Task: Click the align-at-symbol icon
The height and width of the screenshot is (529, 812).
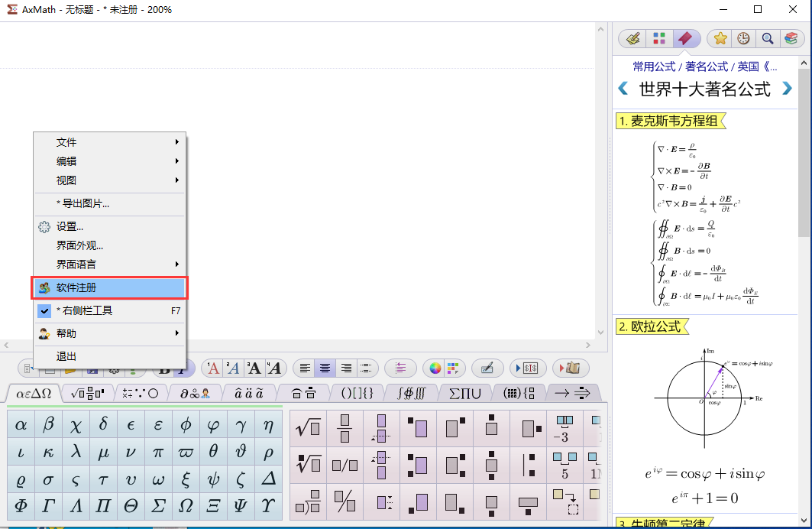Action: 366,368
